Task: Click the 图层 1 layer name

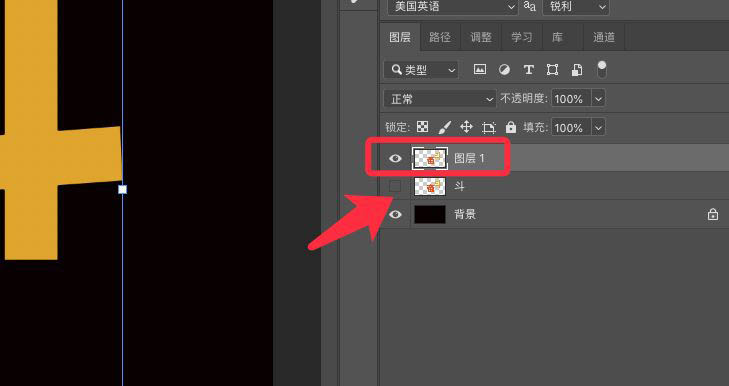Action: pyautogui.click(x=469, y=159)
